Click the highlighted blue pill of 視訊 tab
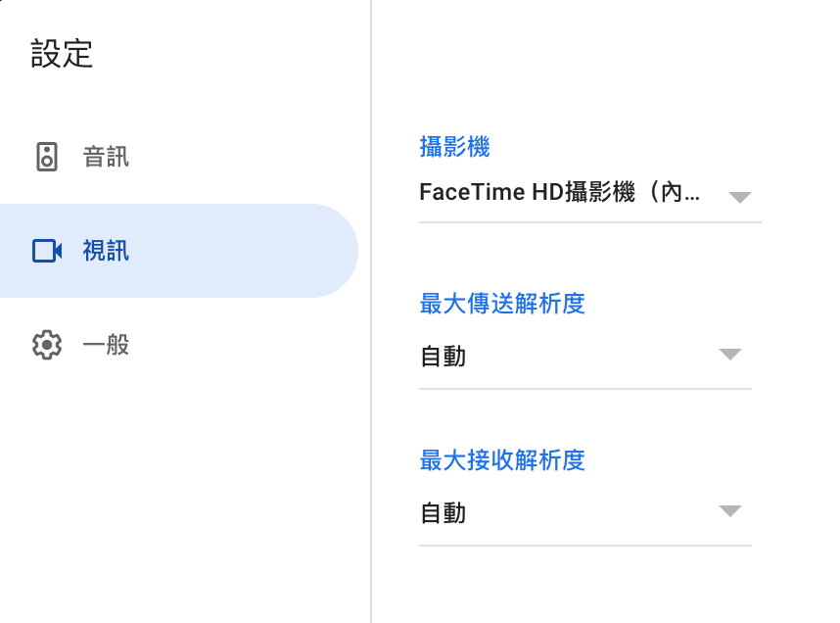The height and width of the screenshot is (623, 840). click(x=179, y=251)
